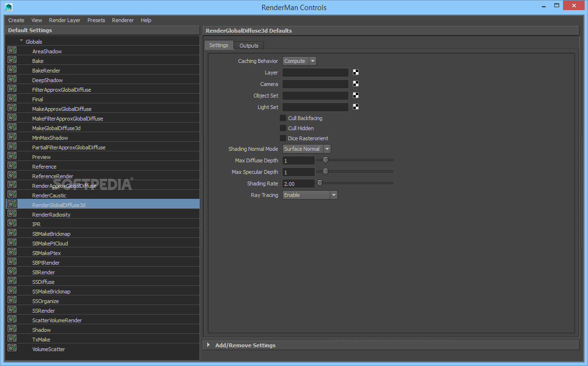588x366 pixels.
Task: Click the clapper icon beside FilterApproxGlobalDiffuse
Action: click(x=12, y=88)
